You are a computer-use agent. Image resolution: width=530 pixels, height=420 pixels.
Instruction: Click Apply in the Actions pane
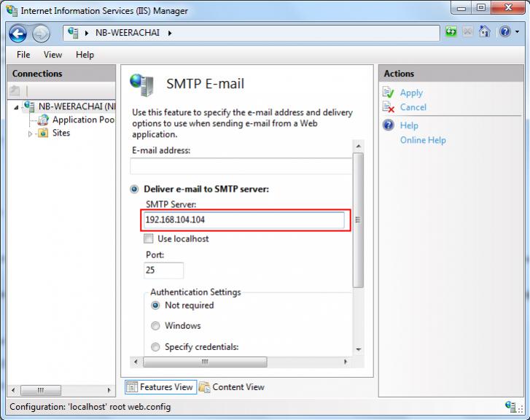point(411,93)
